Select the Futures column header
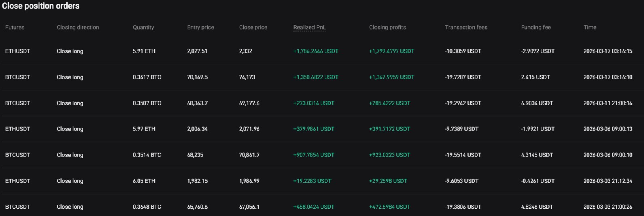 click(15, 27)
